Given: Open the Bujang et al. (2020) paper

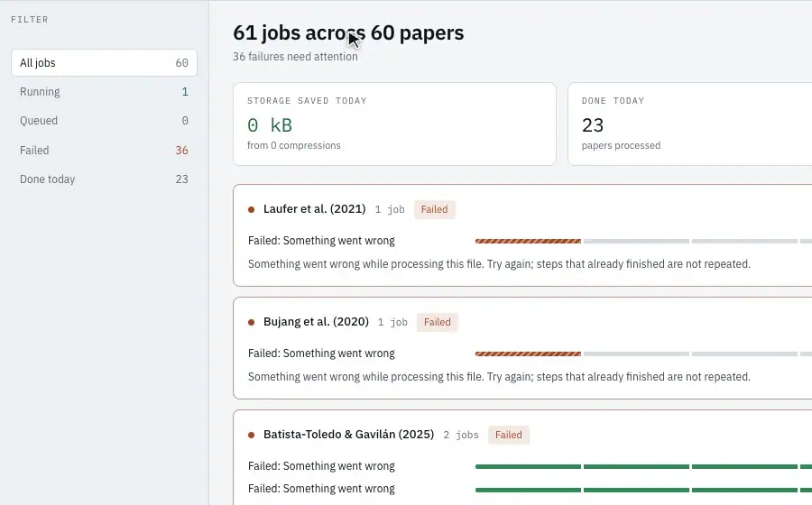Looking at the screenshot, I should coord(316,322).
